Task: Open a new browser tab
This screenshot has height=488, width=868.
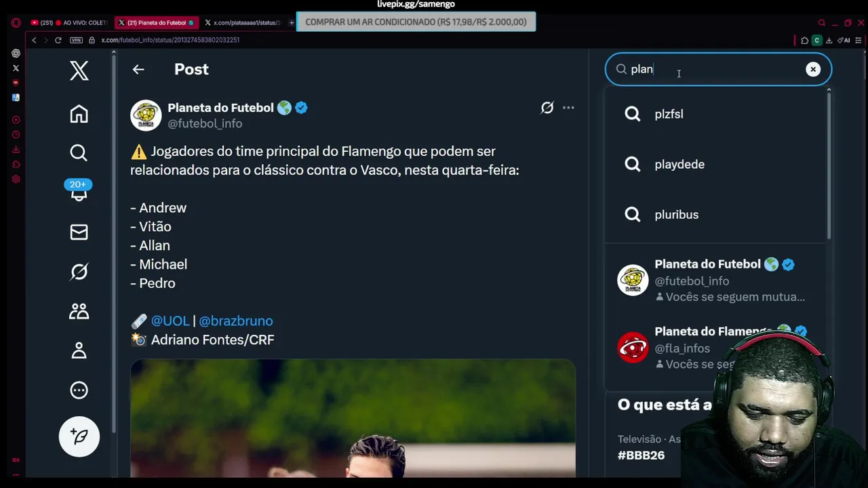Action: (292, 22)
